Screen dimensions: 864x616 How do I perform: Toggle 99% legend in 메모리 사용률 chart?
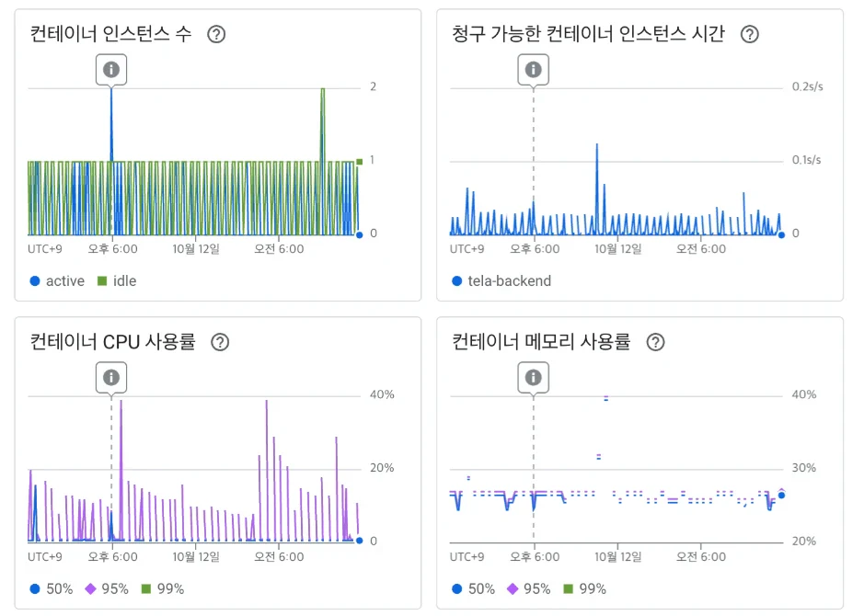point(584,589)
